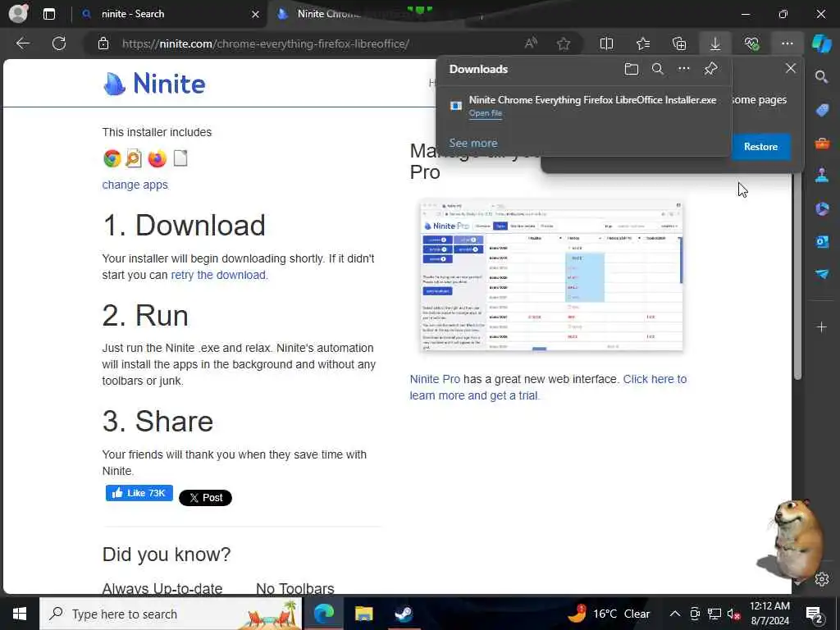Open weather widget 16°C Clear
The height and width of the screenshot is (630, 840).
coord(609,614)
